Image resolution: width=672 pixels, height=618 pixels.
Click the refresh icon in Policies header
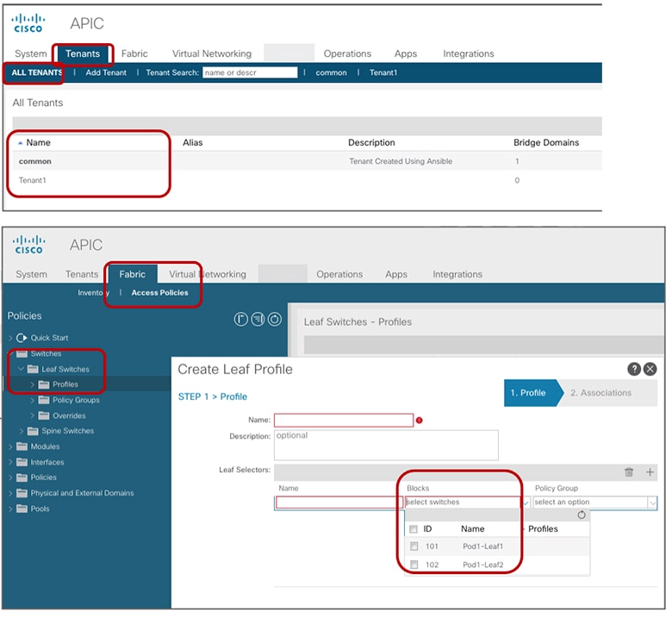(x=275, y=319)
